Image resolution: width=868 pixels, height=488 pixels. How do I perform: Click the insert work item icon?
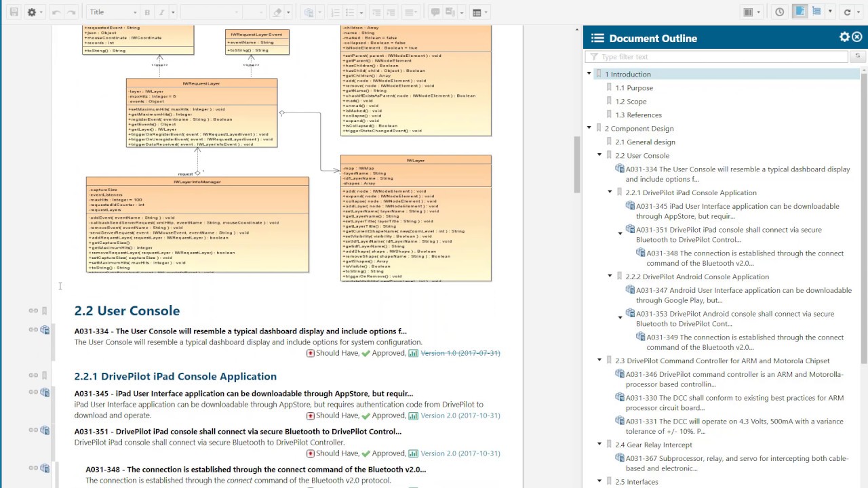tap(309, 12)
